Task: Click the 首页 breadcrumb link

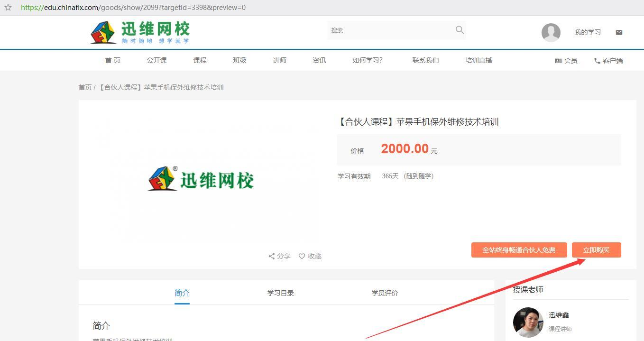Action: pyautogui.click(x=85, y=87)
